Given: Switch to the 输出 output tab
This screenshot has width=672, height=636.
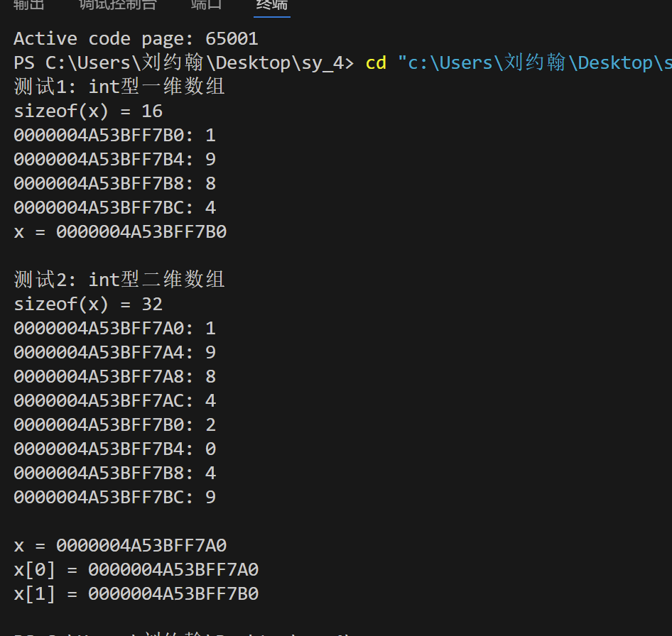Looking at the screenshot, I should (29, 4).
